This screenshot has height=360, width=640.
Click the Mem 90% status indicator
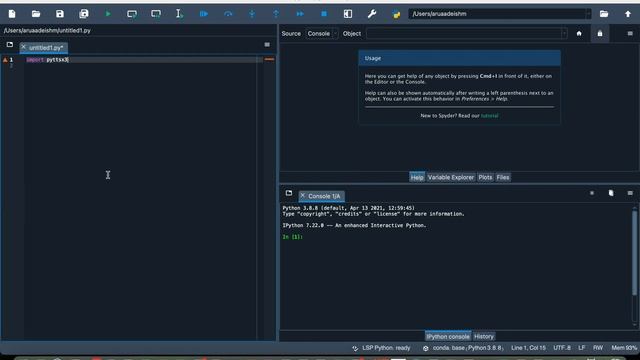624,348
